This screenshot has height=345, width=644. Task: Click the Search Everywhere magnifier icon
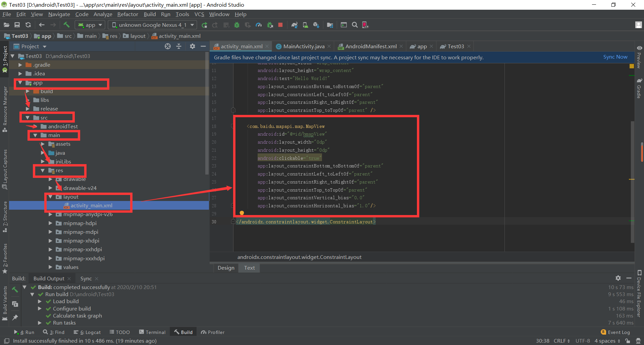355,25
